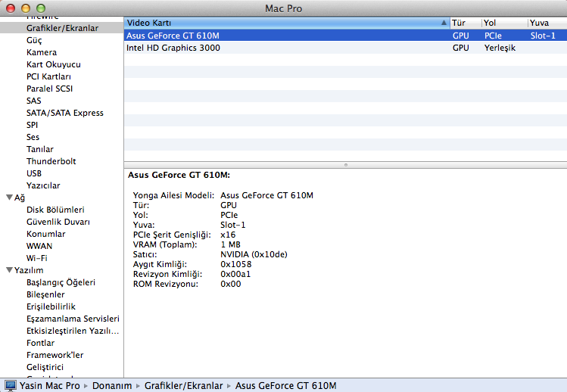The height and width of the screenshot is (392, 567).
Task: Select Disk Bölümleri under Ağ
Action: click(55, 210)
